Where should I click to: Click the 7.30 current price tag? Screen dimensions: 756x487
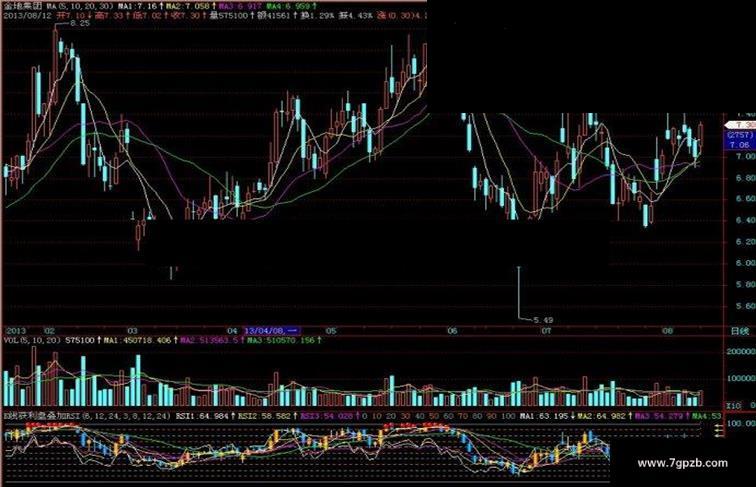click(742, 125)
